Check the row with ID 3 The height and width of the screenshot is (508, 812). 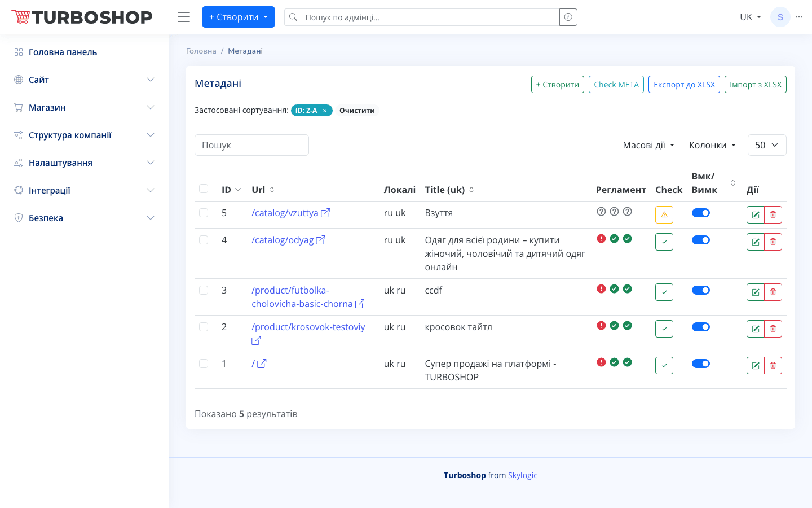[204, 290]
